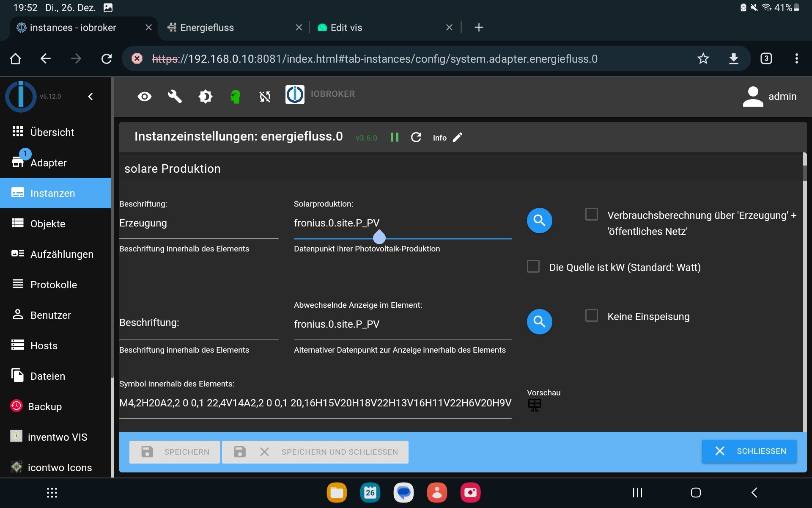
Task: Click the energiefluss info label link
Action: tap(439, 138)
